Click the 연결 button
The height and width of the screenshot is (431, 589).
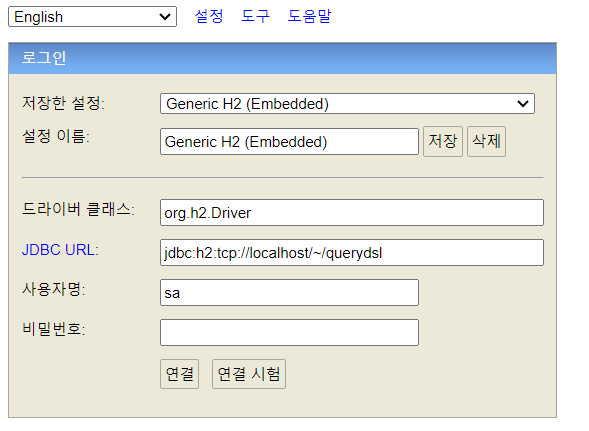[x=180, y=374]
